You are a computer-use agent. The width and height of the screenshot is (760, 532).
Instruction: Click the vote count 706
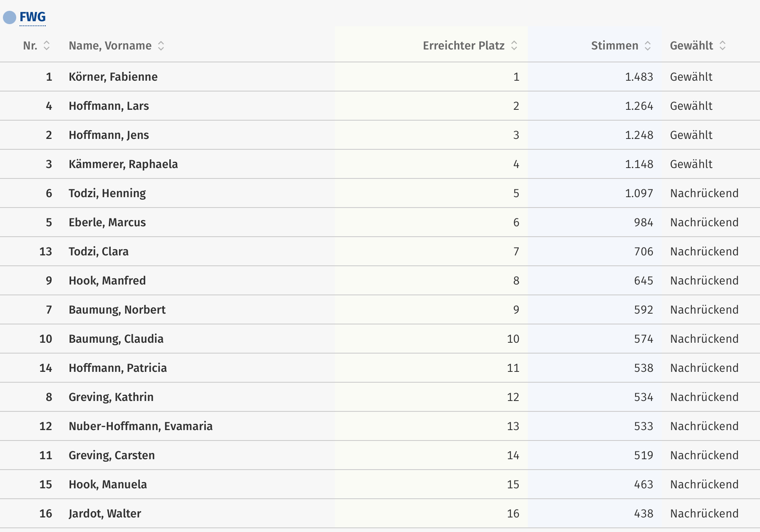tap(644, 252)
